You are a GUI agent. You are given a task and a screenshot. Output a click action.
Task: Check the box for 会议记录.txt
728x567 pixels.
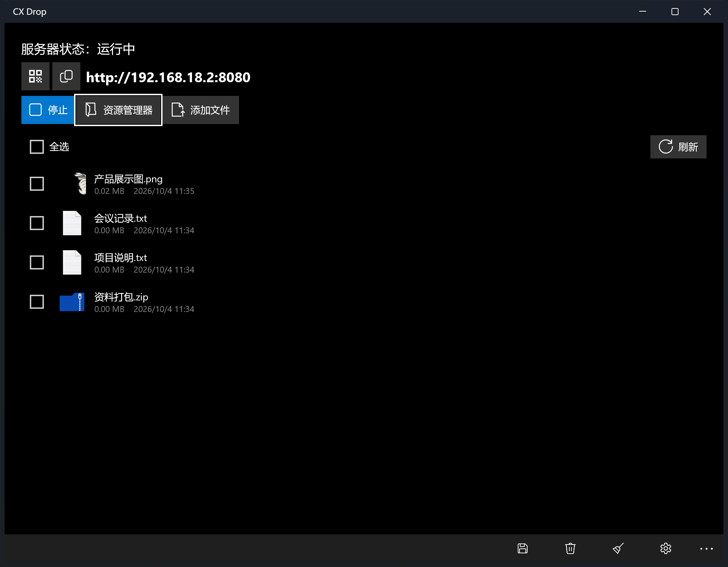[x=37, y=223]
